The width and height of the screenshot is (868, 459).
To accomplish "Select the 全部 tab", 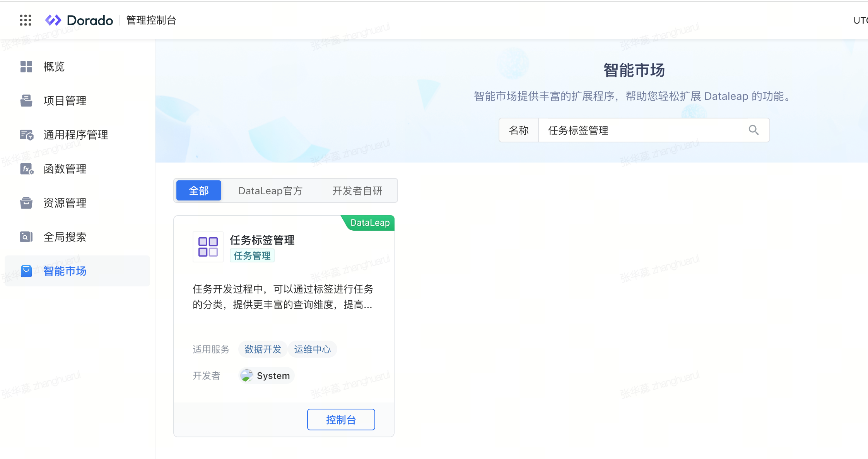I will [199, 190].
